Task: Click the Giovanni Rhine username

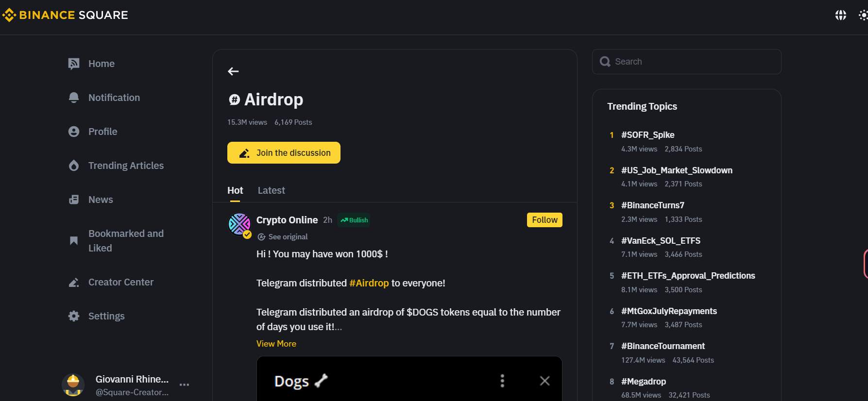Action: pyautogui.click(x=132, y=379)
